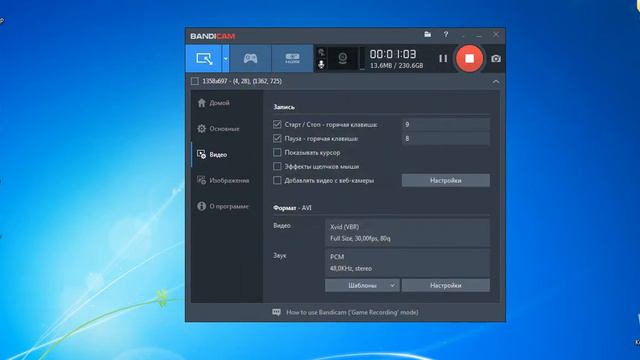Switch to game recording mode
Viewport: 640px width, 360px height.
click(x=250, y=58)
